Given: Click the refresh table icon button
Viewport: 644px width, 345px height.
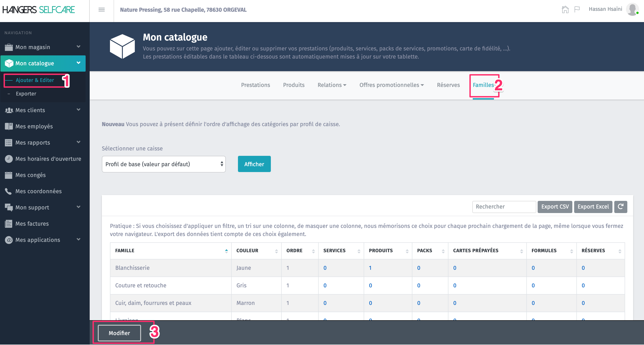Looking at the screenshot, I should tap(621, 207).
